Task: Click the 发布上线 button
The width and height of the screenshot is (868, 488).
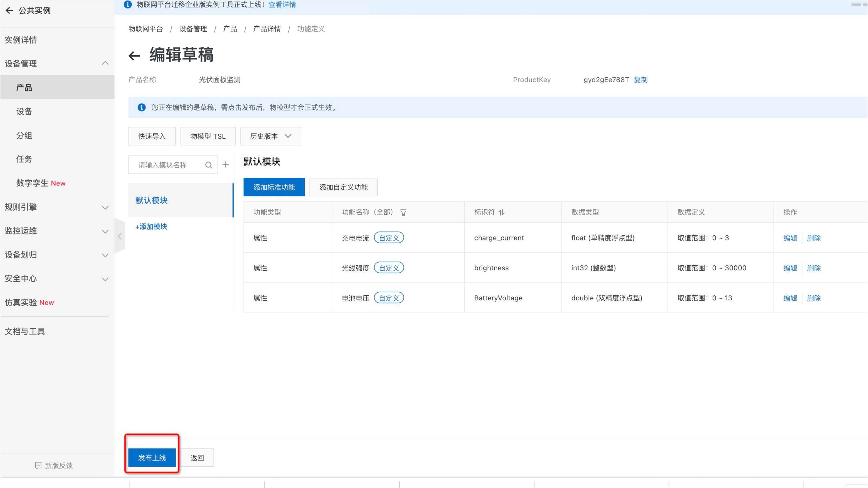Action: click(x=152, y=457)
